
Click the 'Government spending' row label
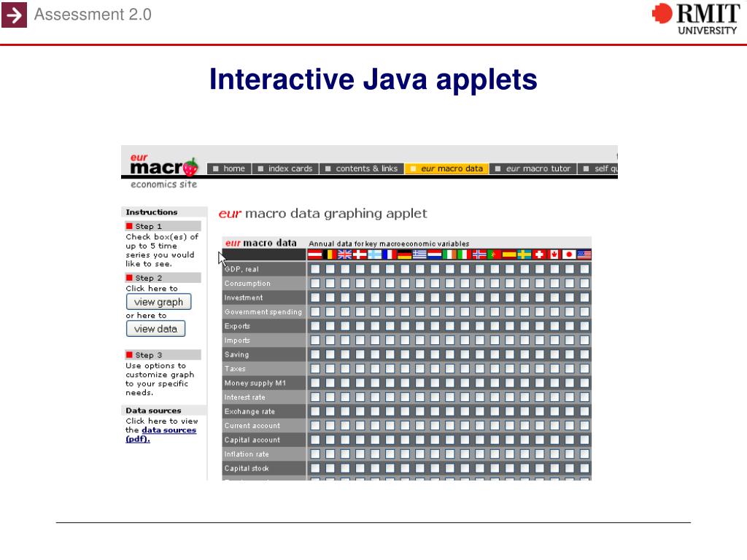(263, 312)
